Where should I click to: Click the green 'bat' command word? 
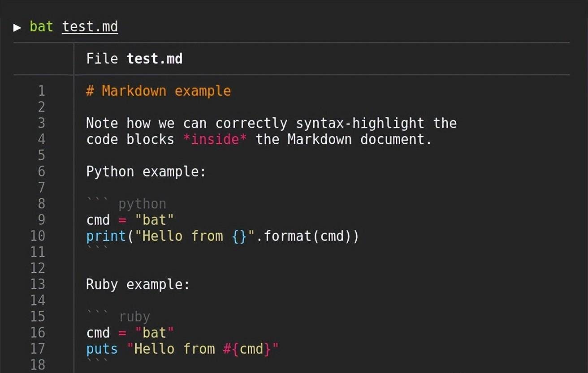pos(41,27)
